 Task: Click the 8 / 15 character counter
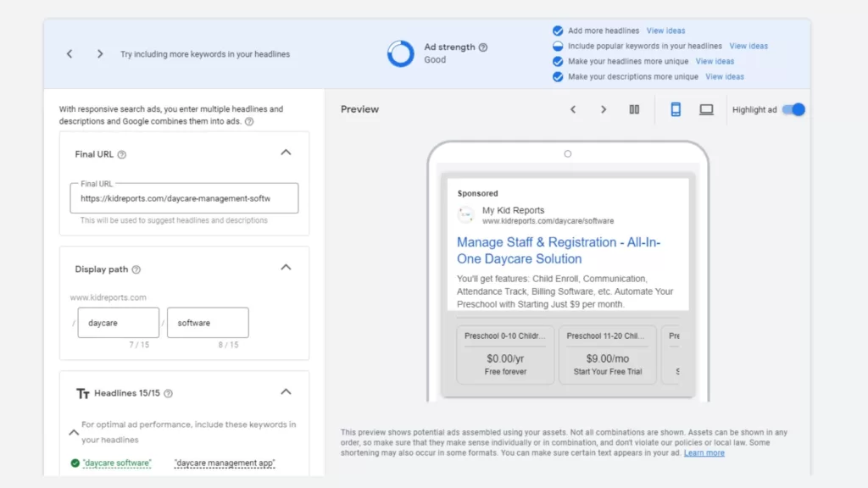coord(228,345)
